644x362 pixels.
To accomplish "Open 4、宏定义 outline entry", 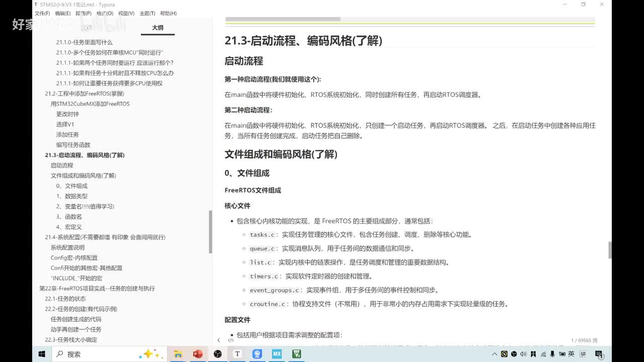I will point(69,227).
